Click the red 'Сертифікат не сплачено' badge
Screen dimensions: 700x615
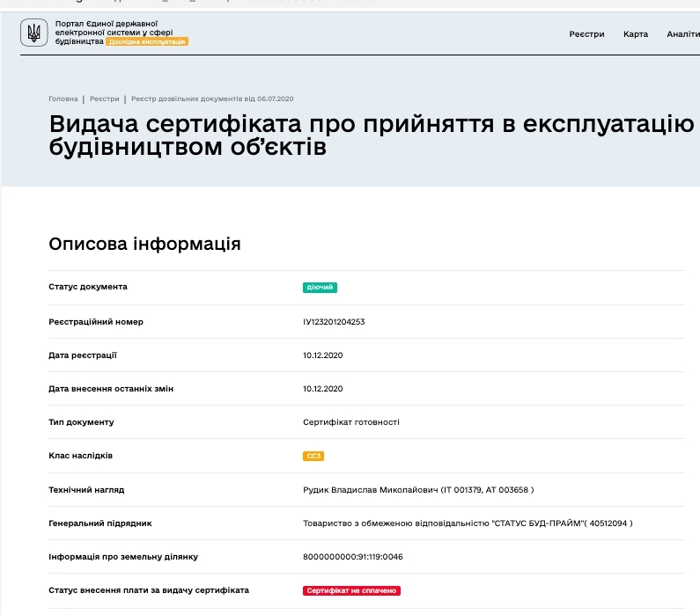coord(351,590)
